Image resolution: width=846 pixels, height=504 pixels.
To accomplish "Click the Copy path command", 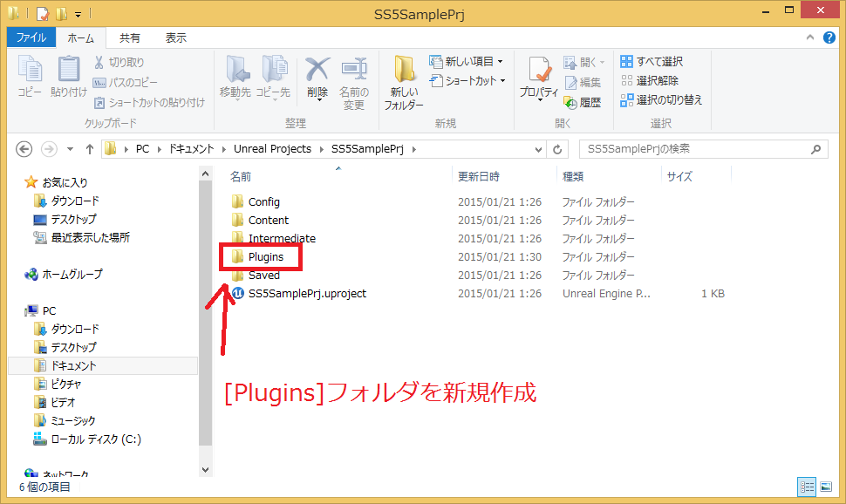I will click(126, 83).
